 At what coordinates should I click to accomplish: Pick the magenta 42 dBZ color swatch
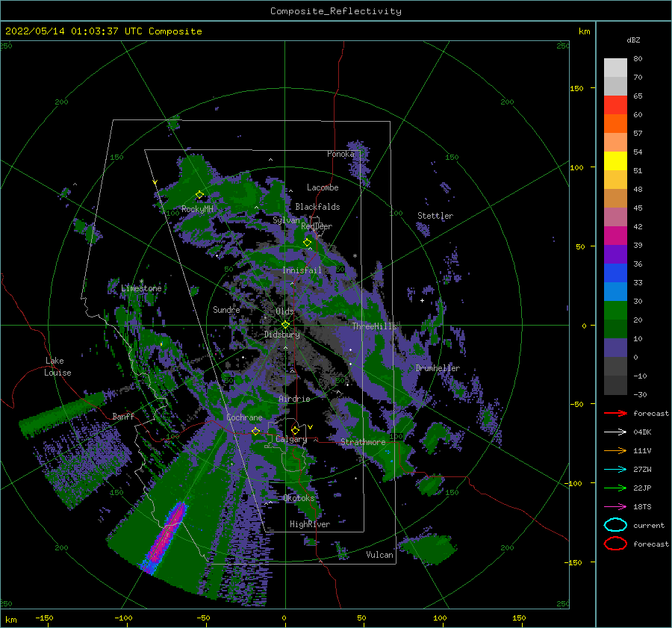[615, 235]
